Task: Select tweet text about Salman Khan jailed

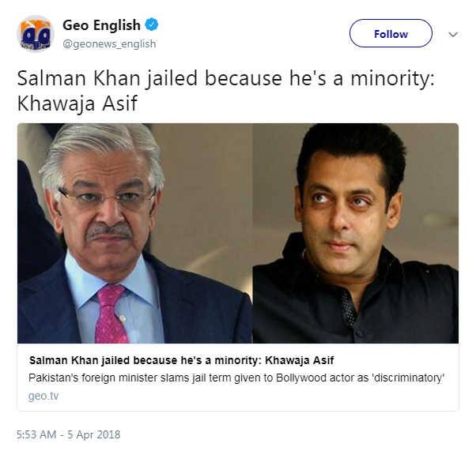Action: pos(226,90)
